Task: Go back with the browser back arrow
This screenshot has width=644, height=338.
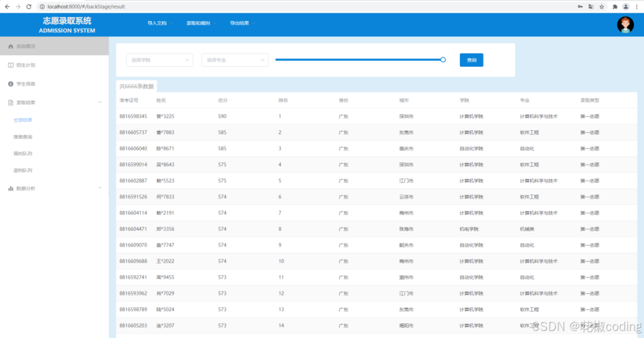Action: click(8, 6)
